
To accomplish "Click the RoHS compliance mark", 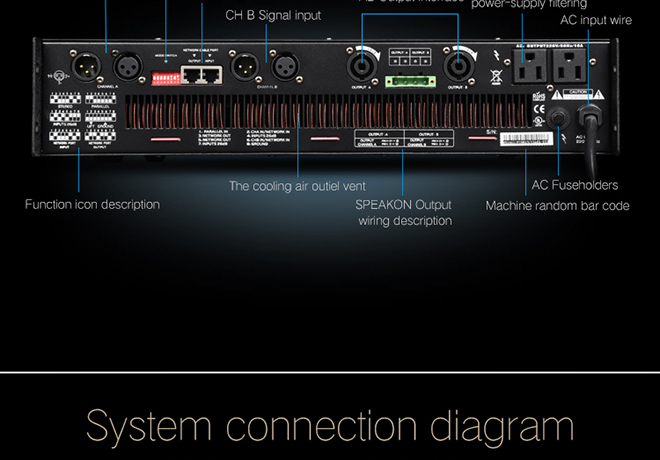I will [x=539, y=96].
